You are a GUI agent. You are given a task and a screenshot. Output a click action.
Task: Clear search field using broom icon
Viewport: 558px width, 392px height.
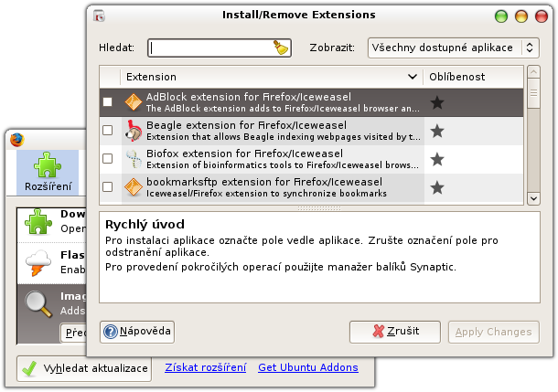tap(281, 48)
